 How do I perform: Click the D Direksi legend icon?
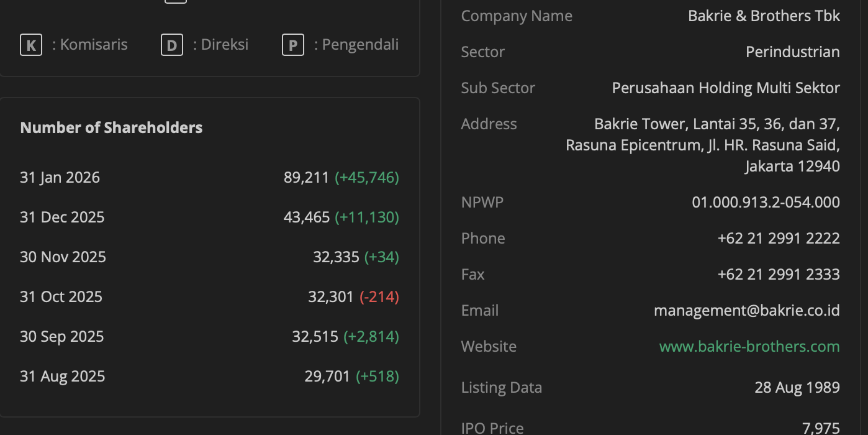click(x=172, y=45)
